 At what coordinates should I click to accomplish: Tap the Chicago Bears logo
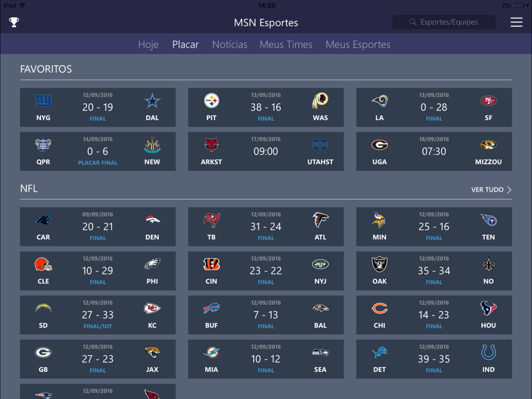(x=379, y=309)
